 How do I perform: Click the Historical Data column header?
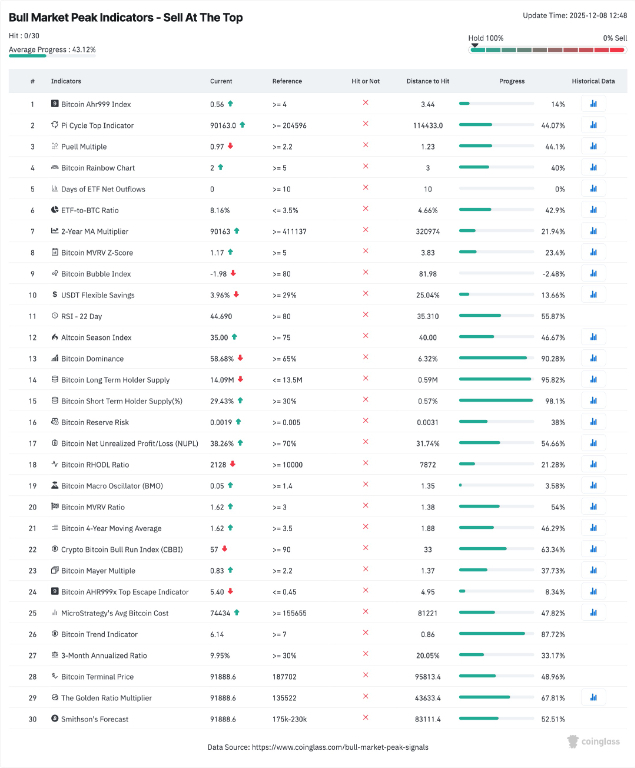[593, 81]
